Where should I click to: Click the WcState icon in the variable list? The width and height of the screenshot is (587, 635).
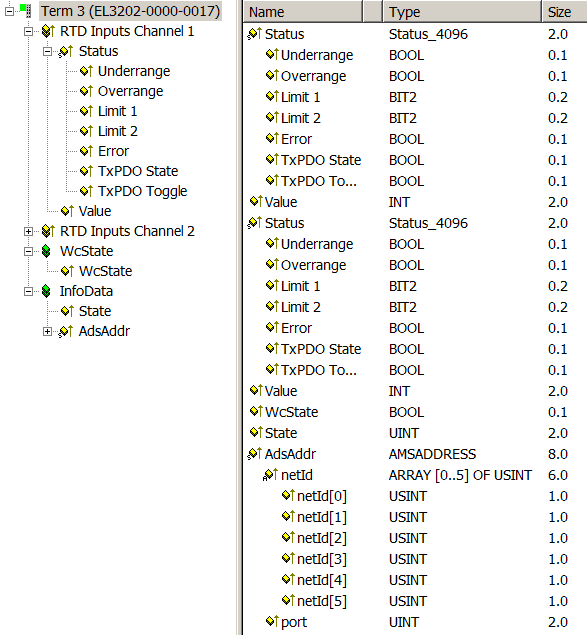point(256,411)
